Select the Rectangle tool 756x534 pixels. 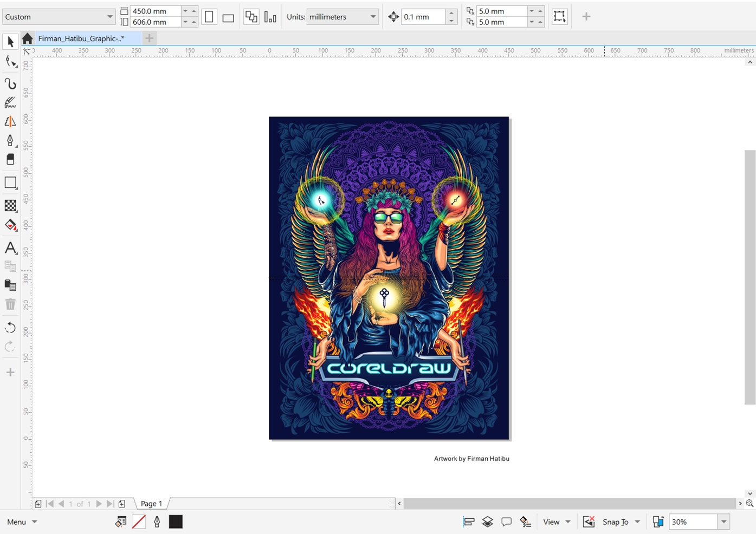(10, 183)
